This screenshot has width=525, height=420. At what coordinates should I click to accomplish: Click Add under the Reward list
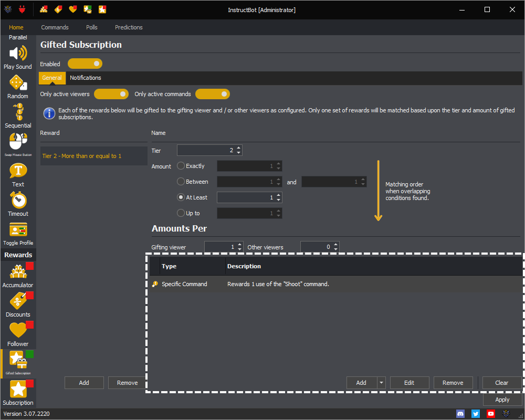(x=84, y=383)
